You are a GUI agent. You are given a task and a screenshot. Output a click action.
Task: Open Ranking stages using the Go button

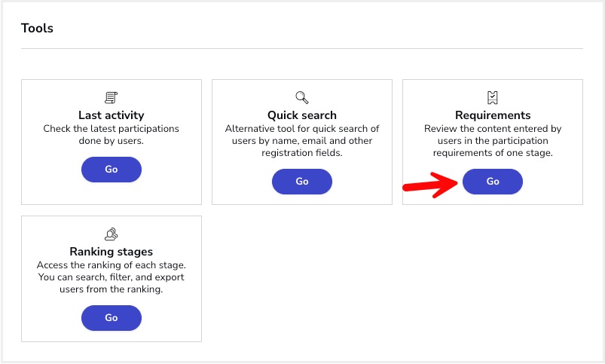pos(111,318)
